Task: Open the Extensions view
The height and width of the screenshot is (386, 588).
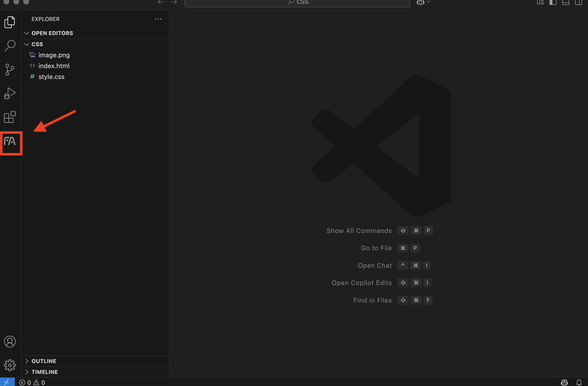Action: coord(10,117)
